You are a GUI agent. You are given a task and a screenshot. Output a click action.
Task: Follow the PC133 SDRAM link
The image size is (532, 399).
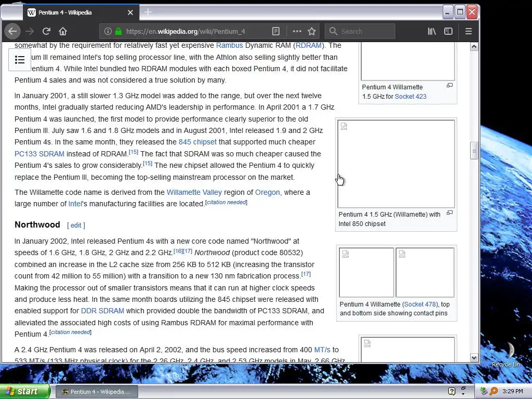pos(39,154)
